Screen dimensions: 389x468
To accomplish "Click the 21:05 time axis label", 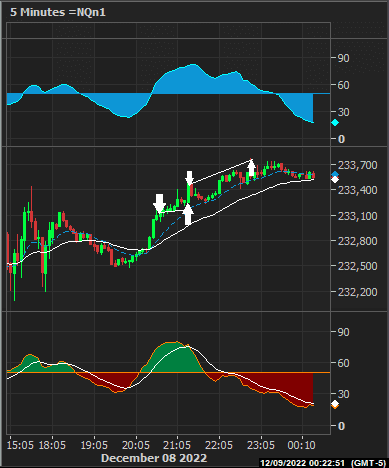I will point(177,445).
